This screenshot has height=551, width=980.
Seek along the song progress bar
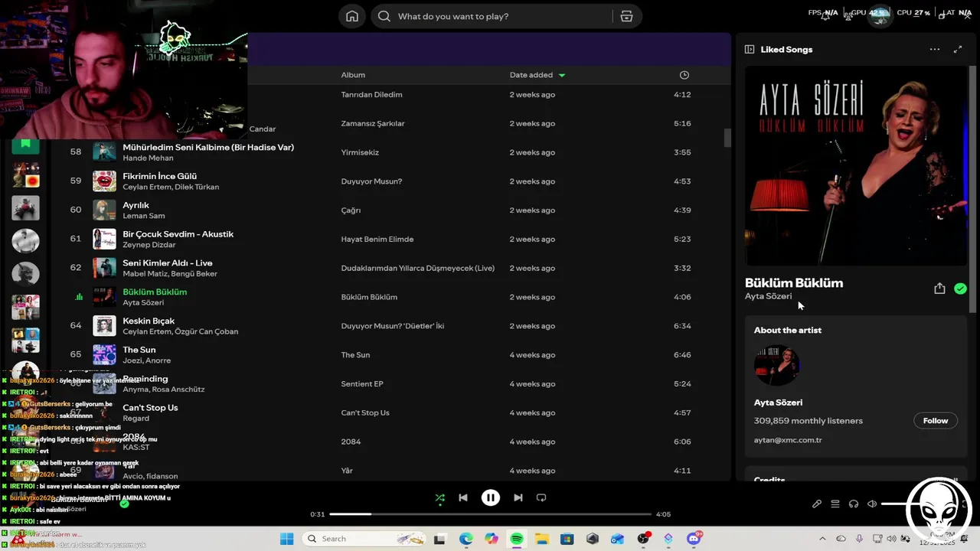pos(490,514)
